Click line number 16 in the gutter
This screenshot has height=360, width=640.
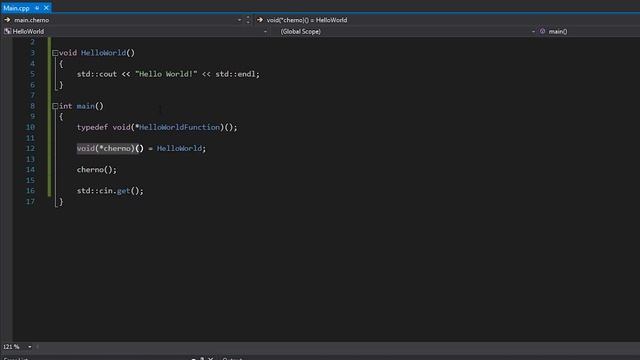(30, 191)
